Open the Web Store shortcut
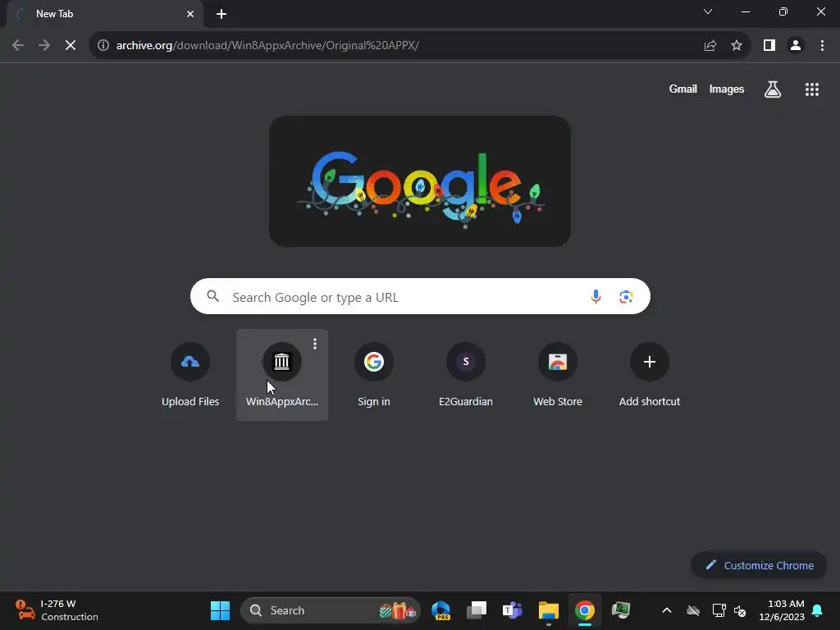The image size is (840, 630). pyautogui.click(x=558, y=375)
